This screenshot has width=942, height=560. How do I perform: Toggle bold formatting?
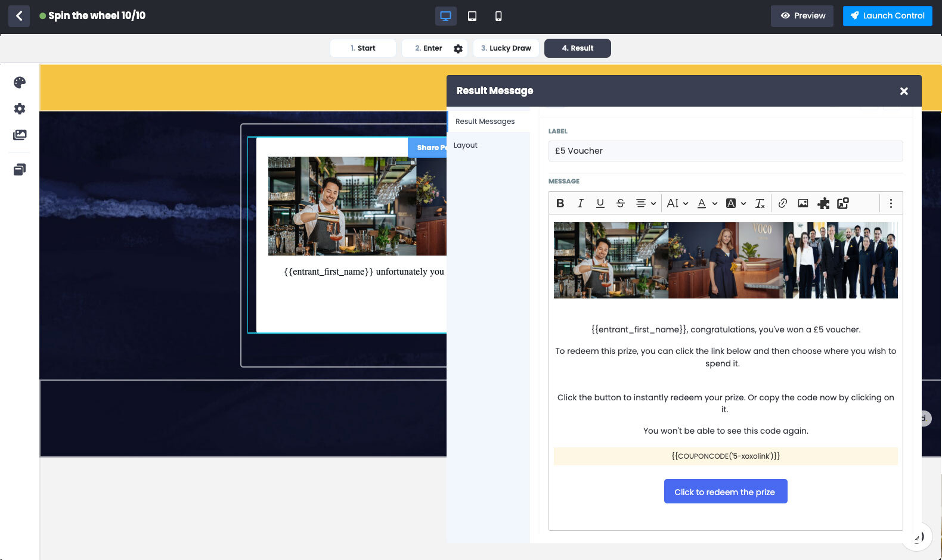(x=560, y=203)
